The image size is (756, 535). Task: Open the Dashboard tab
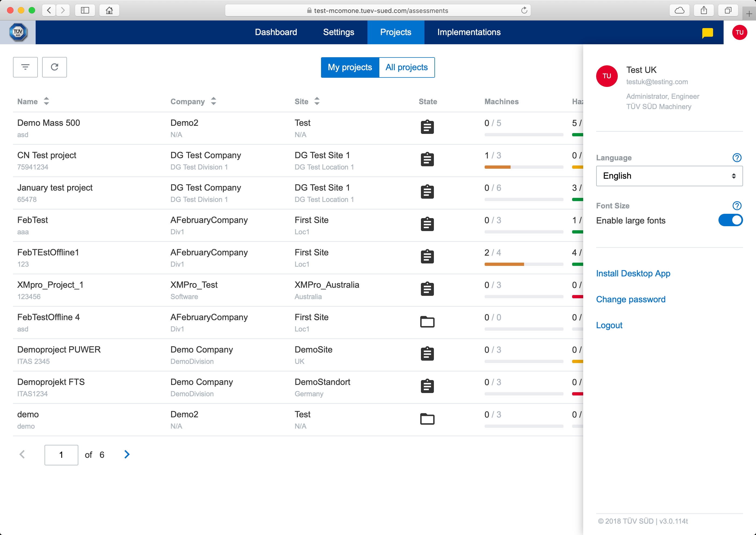point(276,32)
